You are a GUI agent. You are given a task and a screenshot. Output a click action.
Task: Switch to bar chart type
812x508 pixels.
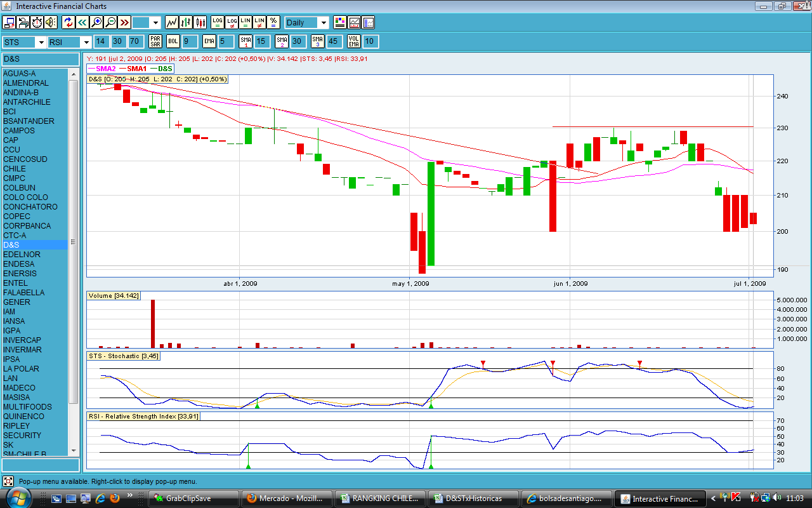[x=187, y=23]
